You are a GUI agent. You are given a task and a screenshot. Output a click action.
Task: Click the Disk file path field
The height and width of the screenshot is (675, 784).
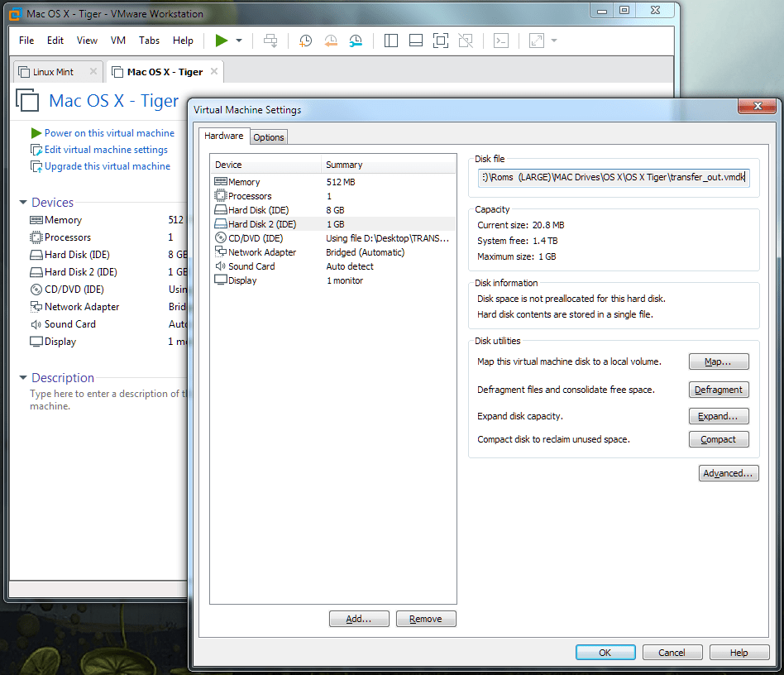[x=613, y=177]
